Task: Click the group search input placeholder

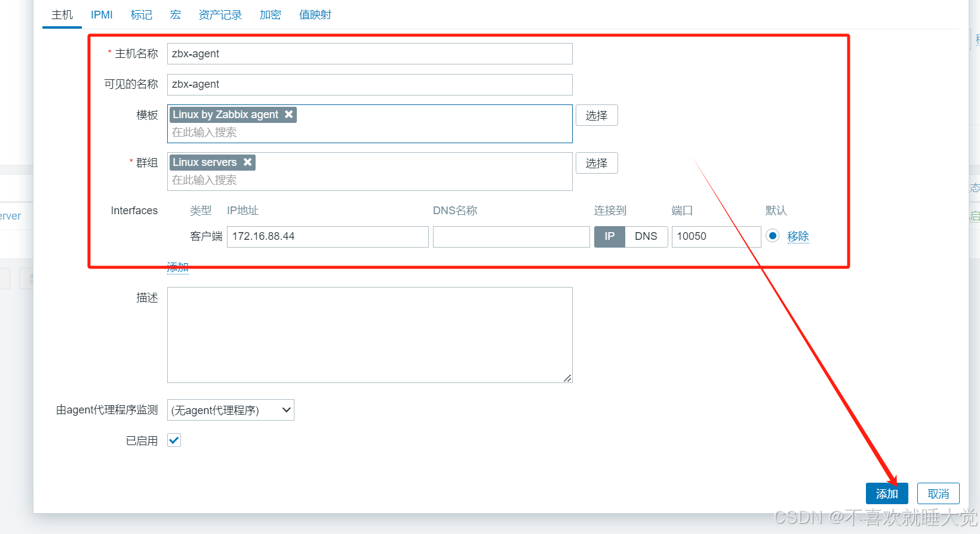Action: coord(204,180)
